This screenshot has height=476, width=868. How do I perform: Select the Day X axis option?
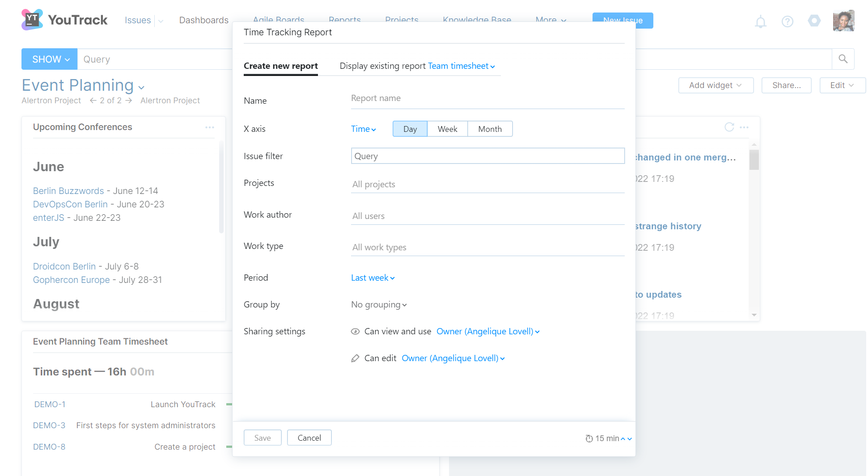point(410,129)
